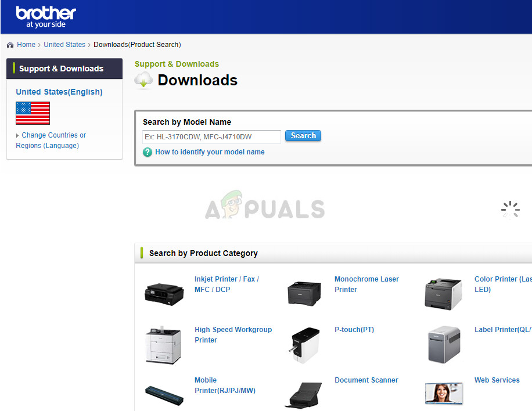Open Color Printer (Laser / LED) category
Image resolution: width=532 pixels, height=411 pixels.
tap(503, 284)
